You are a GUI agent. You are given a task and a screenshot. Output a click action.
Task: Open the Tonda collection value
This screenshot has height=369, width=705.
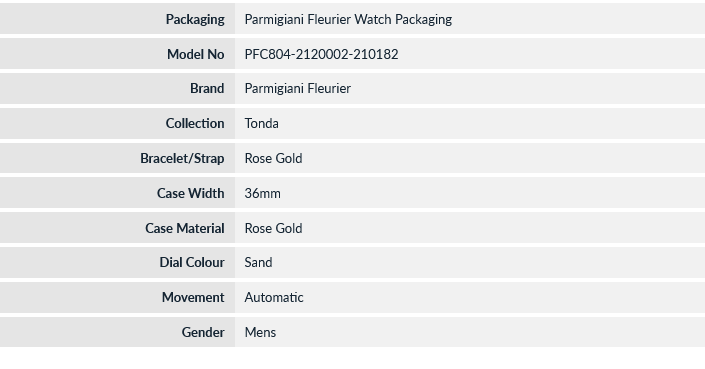pos(261,124)
